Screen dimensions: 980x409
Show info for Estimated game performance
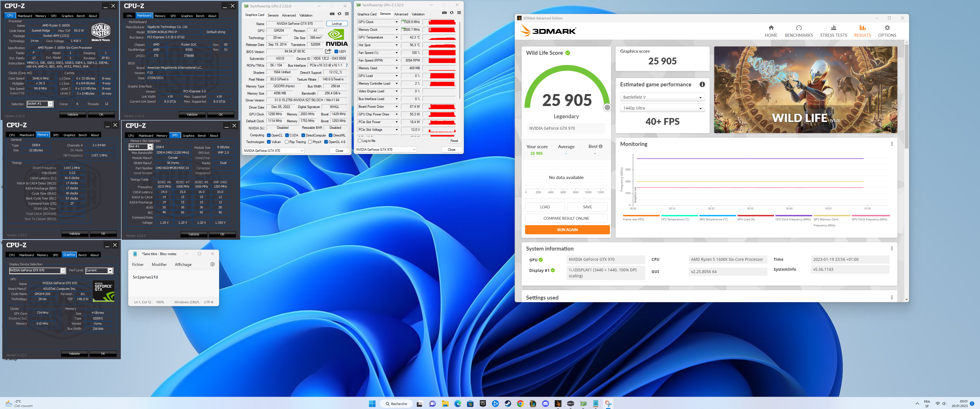(x=702, y=84)
